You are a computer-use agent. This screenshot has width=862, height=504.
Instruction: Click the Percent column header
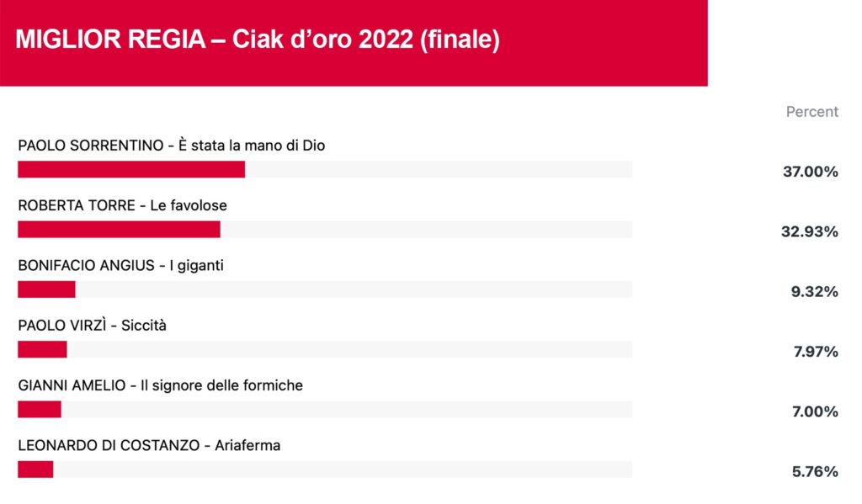pyautogui.click(x=812, y=112)
